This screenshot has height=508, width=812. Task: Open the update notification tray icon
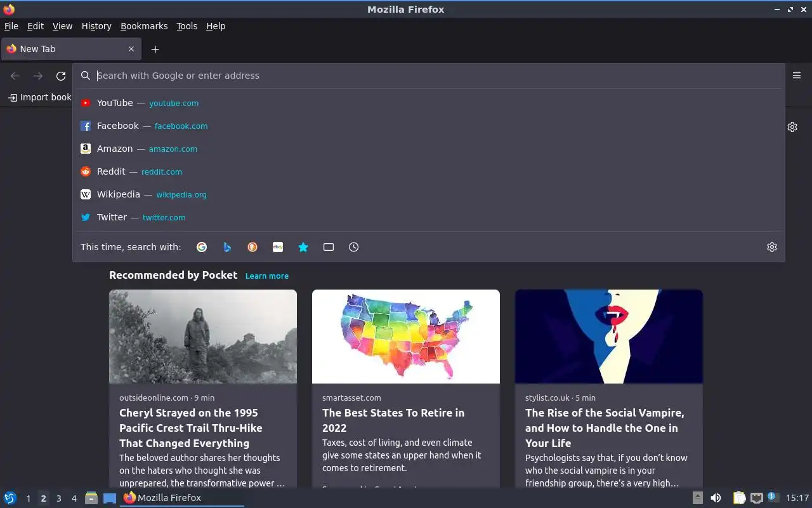[x=773, y=497]
